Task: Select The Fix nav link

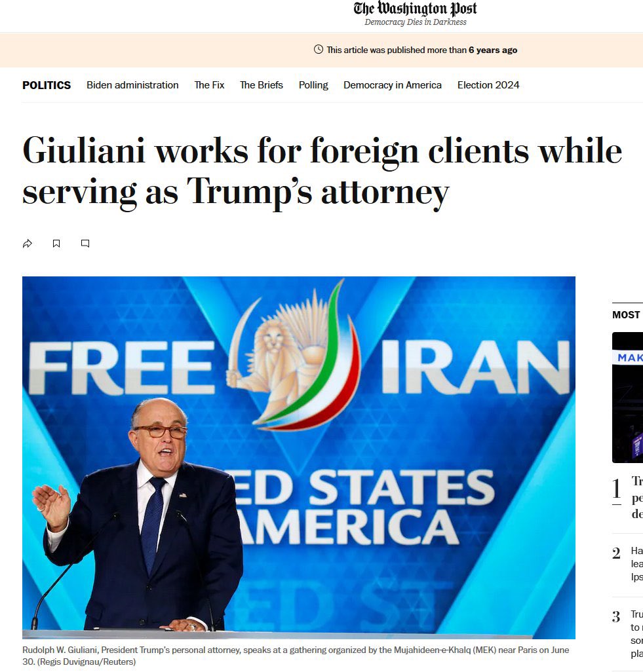Action: click(x=209, y=85)
